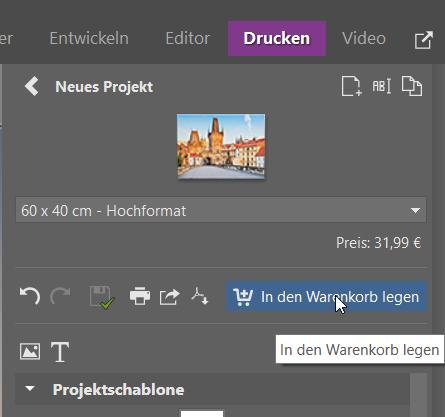Click the share export arrow icon

tap(170, 297)
